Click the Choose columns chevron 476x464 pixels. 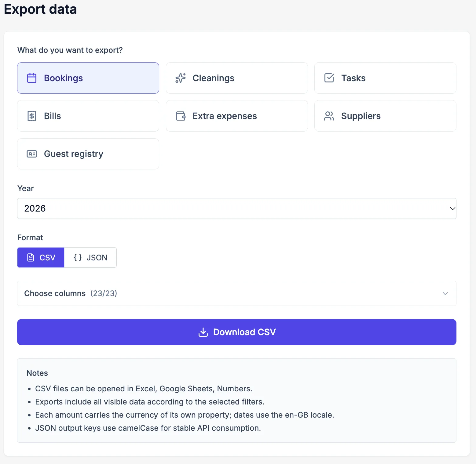tap(445, 293)
